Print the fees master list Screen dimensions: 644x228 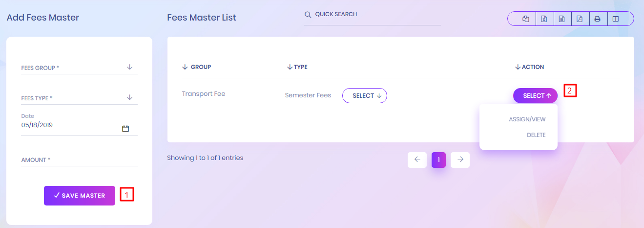[597, 19]
